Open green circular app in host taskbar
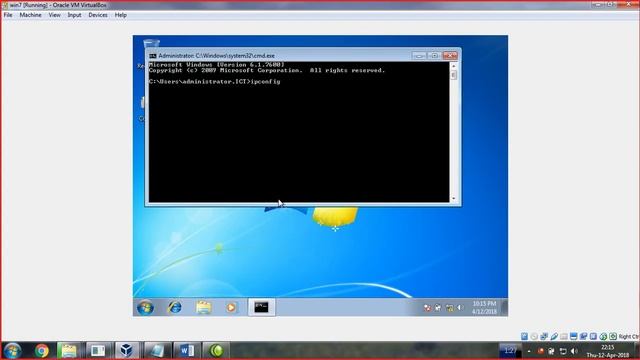 pyautogui.click(x=216, y=351)
